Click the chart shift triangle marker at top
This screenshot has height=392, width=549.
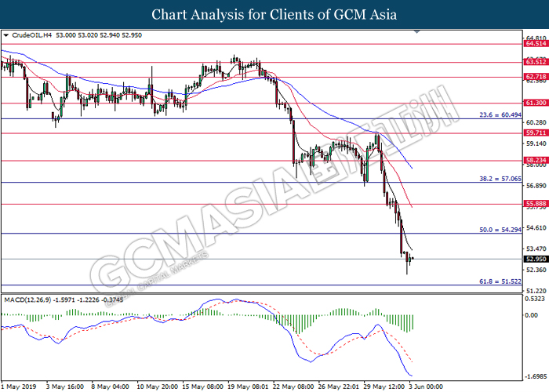coord(416,32)
